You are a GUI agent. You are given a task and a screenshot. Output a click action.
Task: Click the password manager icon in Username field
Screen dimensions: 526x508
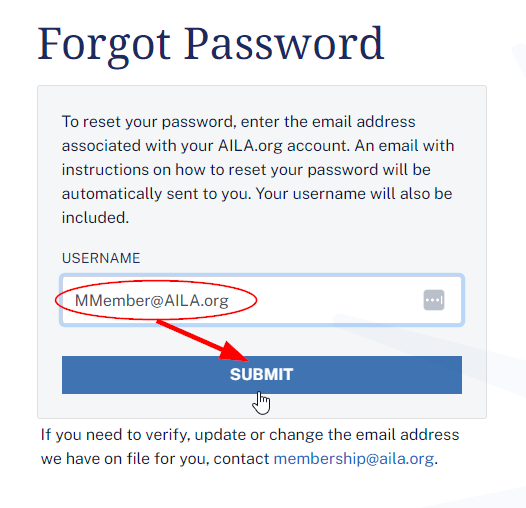[434, 300]
